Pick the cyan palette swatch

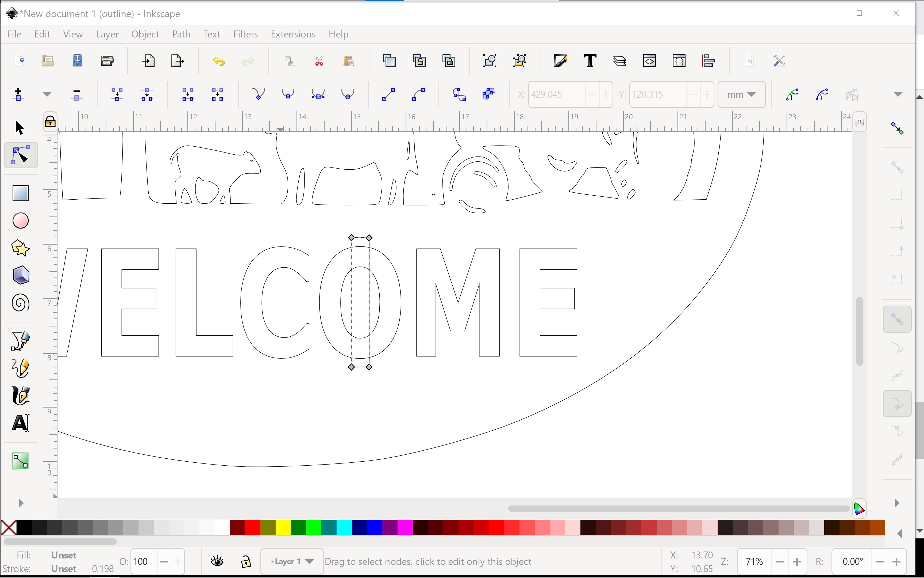tap(344, 527)
